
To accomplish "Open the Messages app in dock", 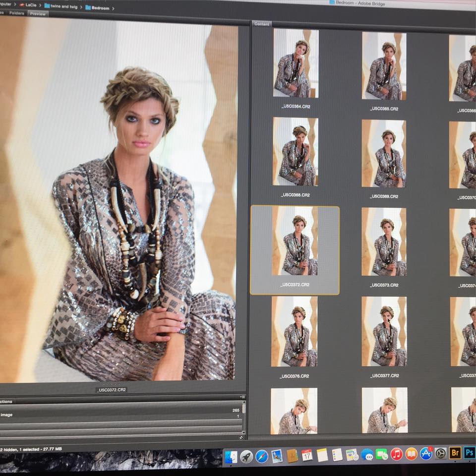I will click(x=367, y=455).
